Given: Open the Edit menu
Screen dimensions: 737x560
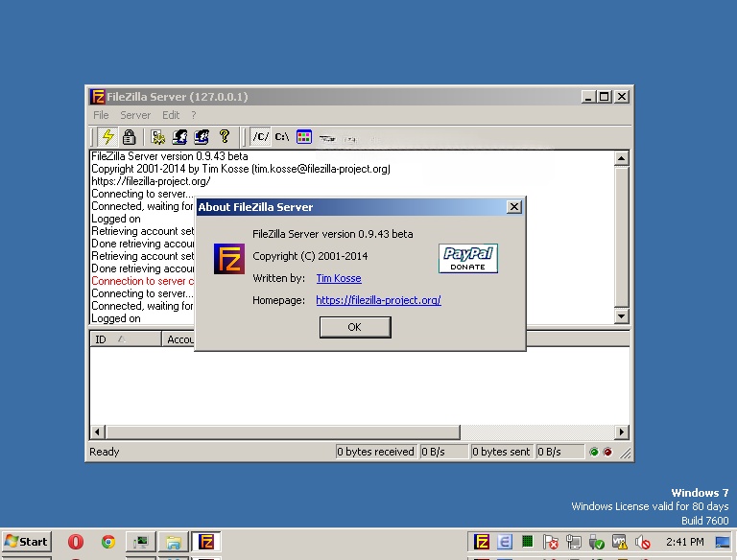Looking at the screenshot, I should click(171, 115).
